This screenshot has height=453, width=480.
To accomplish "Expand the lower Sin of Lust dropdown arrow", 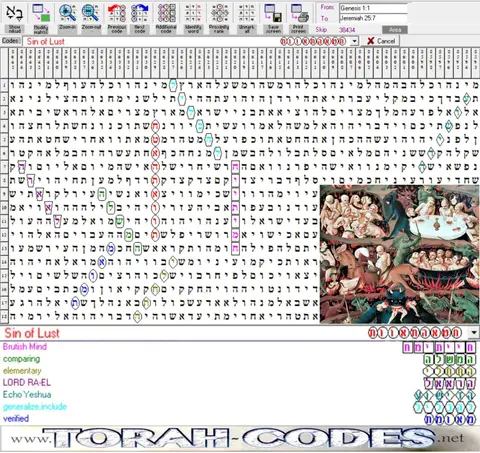I will (474, 332).
